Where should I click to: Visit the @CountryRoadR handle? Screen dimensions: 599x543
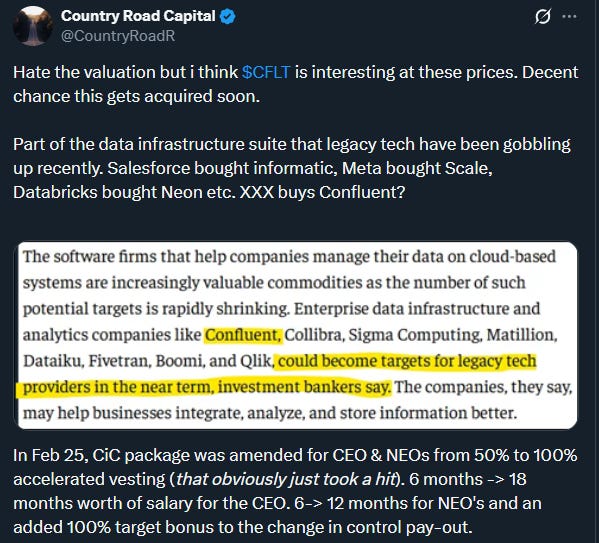(118, 36)
